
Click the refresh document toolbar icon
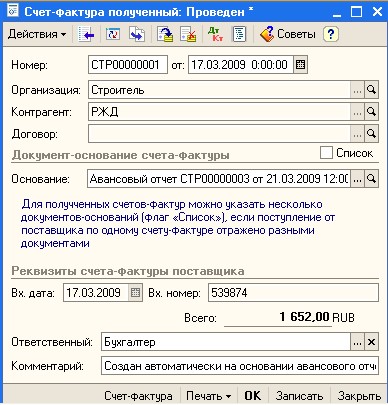click(x=113, y=34)
